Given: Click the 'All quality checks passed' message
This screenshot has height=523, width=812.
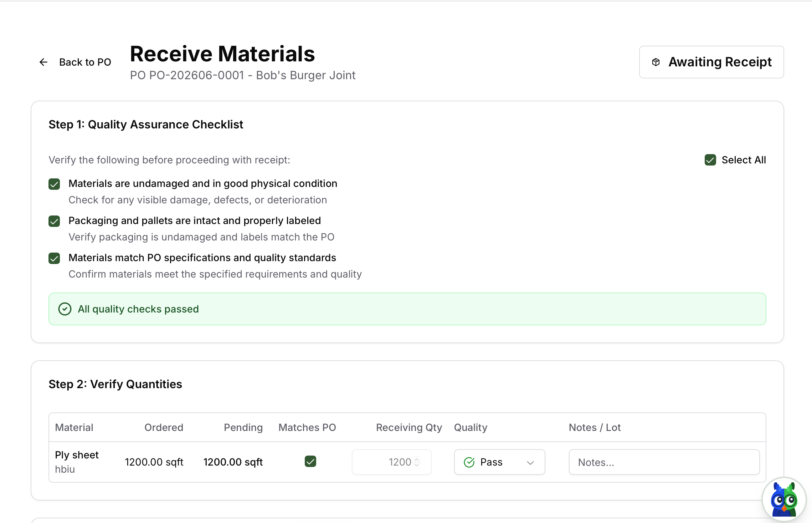Looking at the screenshot, I should click(x=138, y=309).
